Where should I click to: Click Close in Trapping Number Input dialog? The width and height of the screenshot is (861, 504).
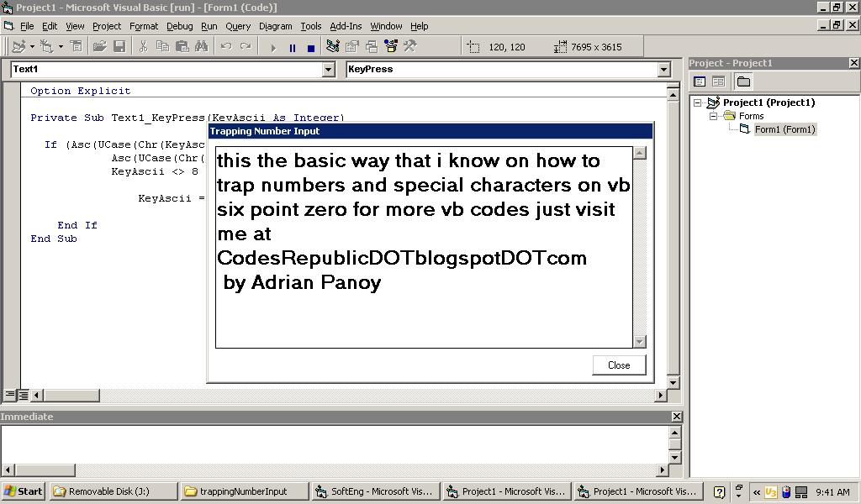(x=619, y=365)
